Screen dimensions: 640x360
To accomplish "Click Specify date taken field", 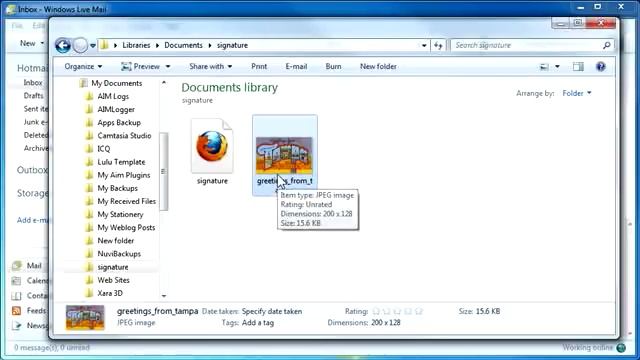I will (x=272, y=311).
